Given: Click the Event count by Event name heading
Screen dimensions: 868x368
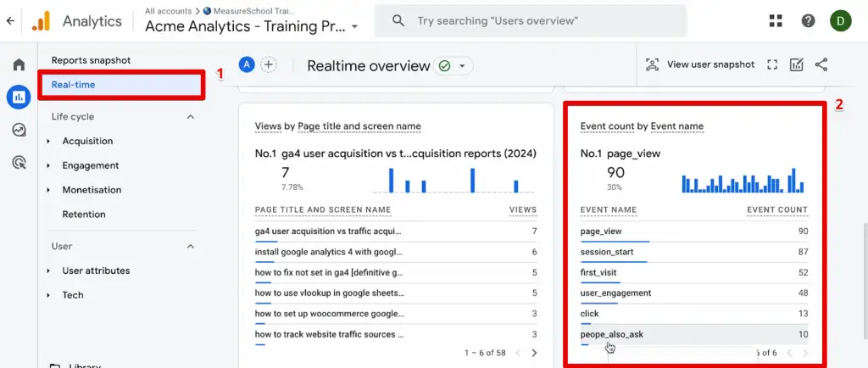Looking at the screenshot, I should click(642, 126).
